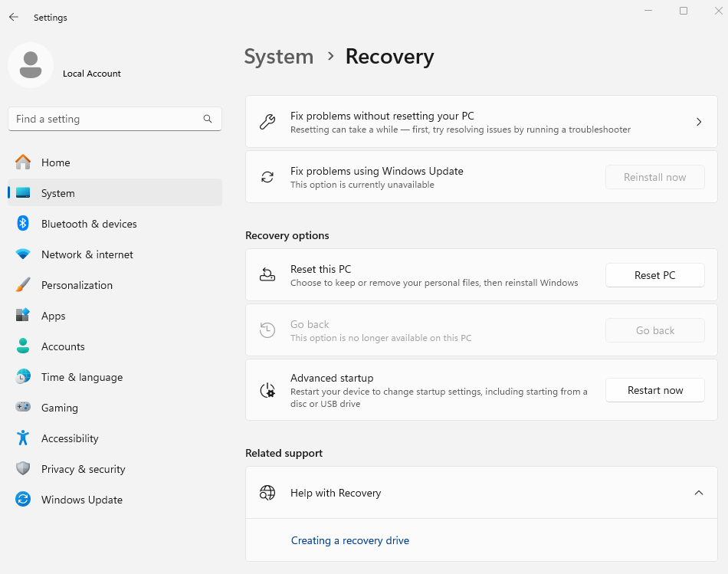Click the Bluetooth & devices icon
The image size is (728, 574).
tap(23, 223)
